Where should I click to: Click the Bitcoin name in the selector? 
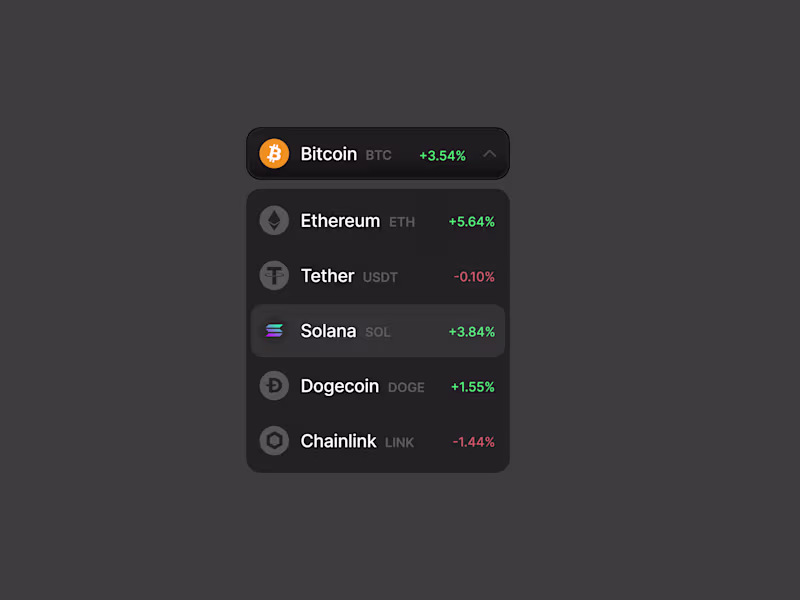328,154
